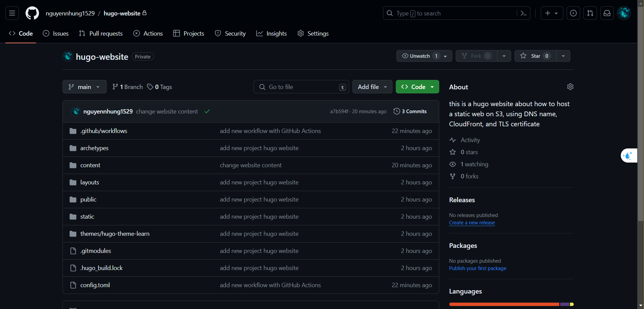View the 0 Tags link
Screen dimensions: 644x309
pos(159,87)
